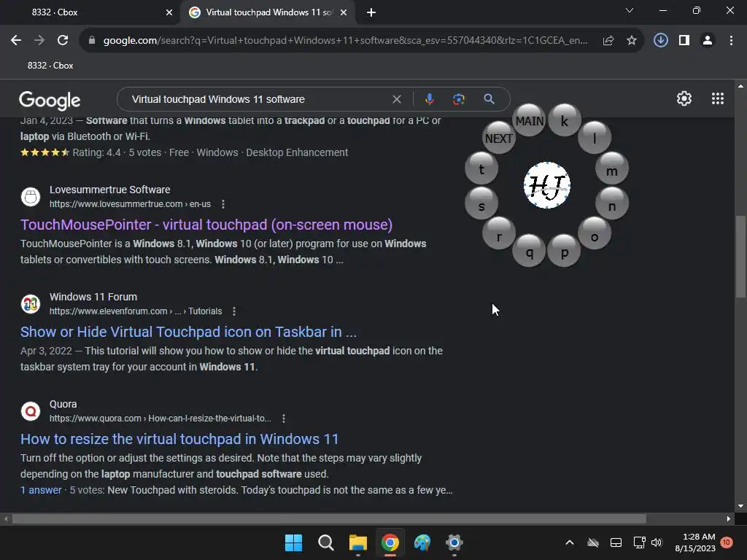Open Settings from taskbar
Viewport: 747px width, 560px height.
(454, 542)
